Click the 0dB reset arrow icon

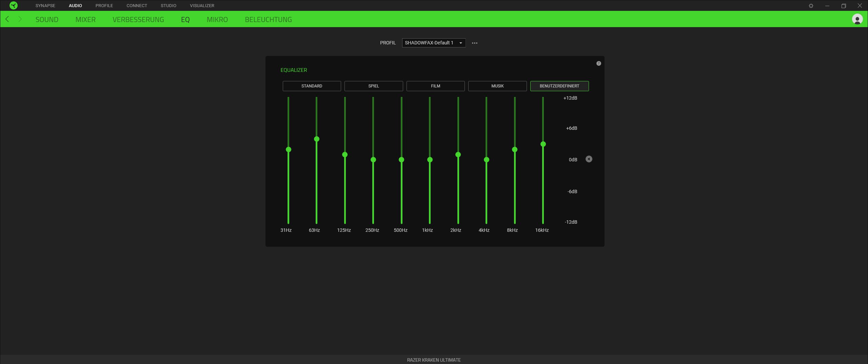point(589,159)
